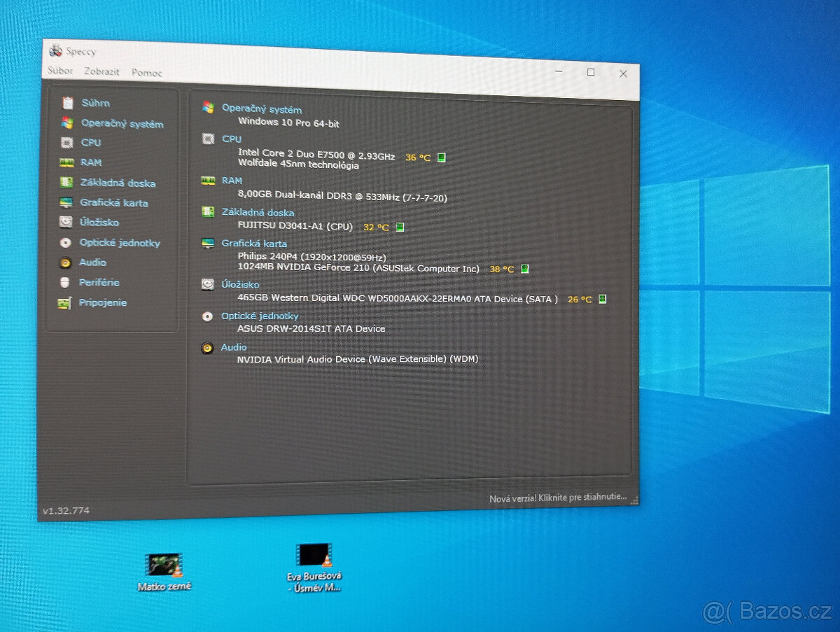Image resolution: width=840 pixels, height=632 pixels.
Task: Click the Grafická karta heading in summary
Action: tap(254, 244)
